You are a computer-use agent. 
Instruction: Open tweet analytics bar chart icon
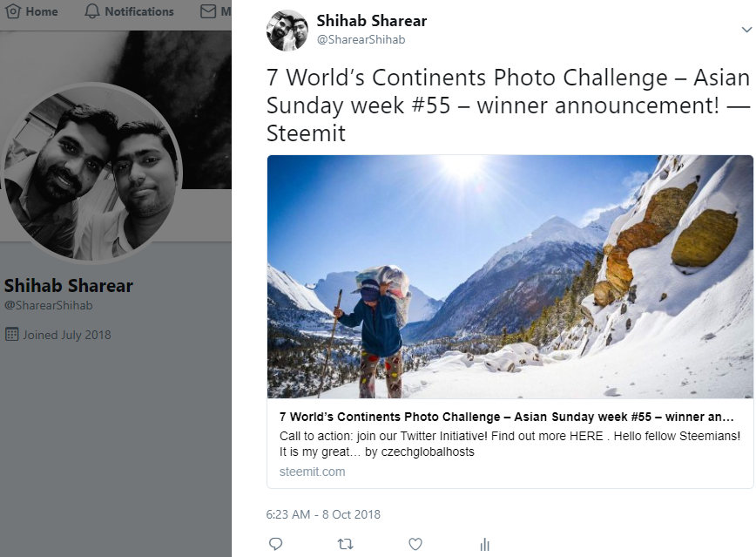(x=484, y=544)
